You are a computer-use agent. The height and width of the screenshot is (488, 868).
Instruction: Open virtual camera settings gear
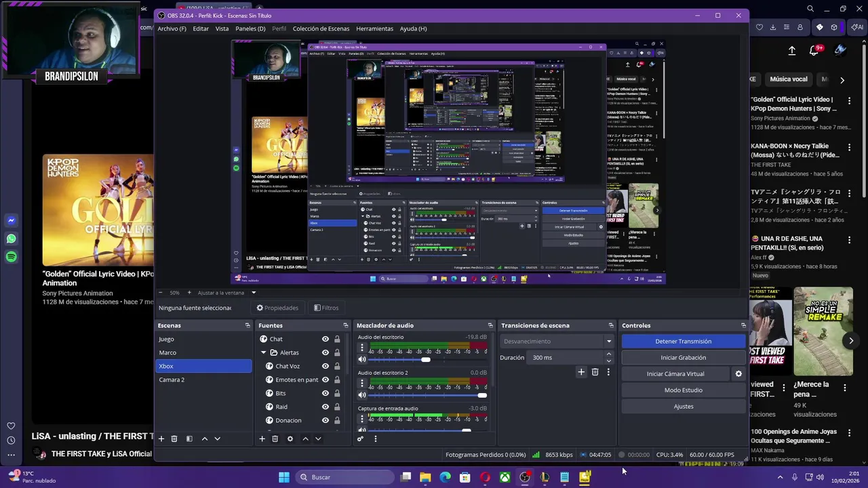738,373
